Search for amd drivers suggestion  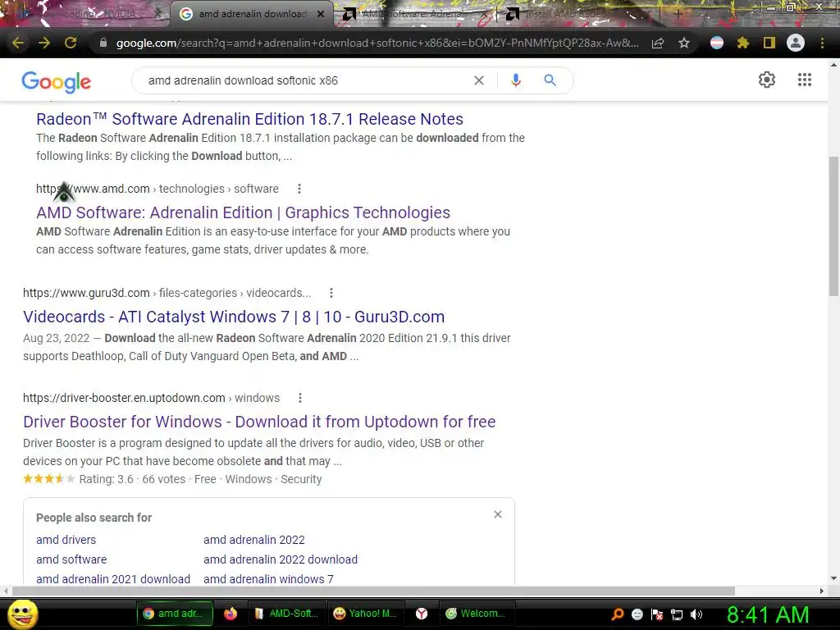(66, 540)
